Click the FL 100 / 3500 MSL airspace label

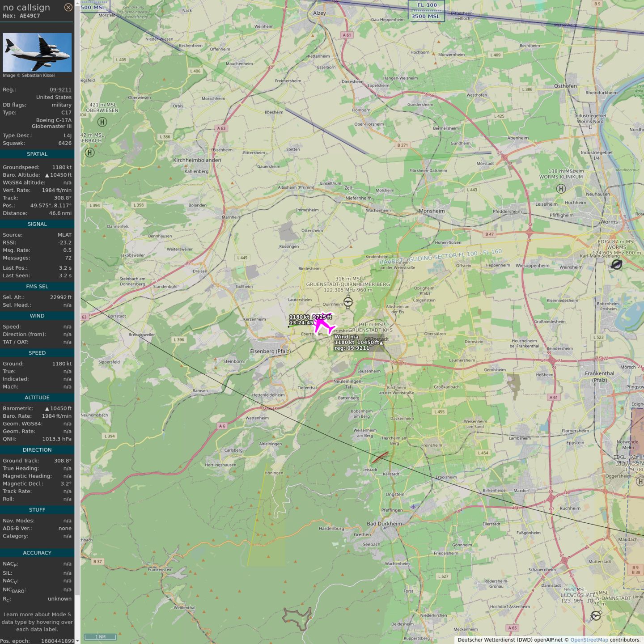426,11
